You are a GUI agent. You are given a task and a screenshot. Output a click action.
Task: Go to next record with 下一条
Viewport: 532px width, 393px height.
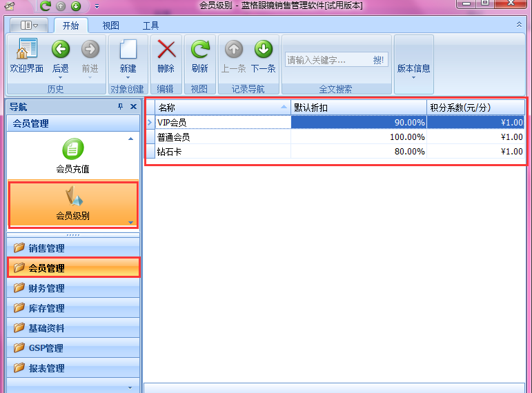click(x=264, y=56)
